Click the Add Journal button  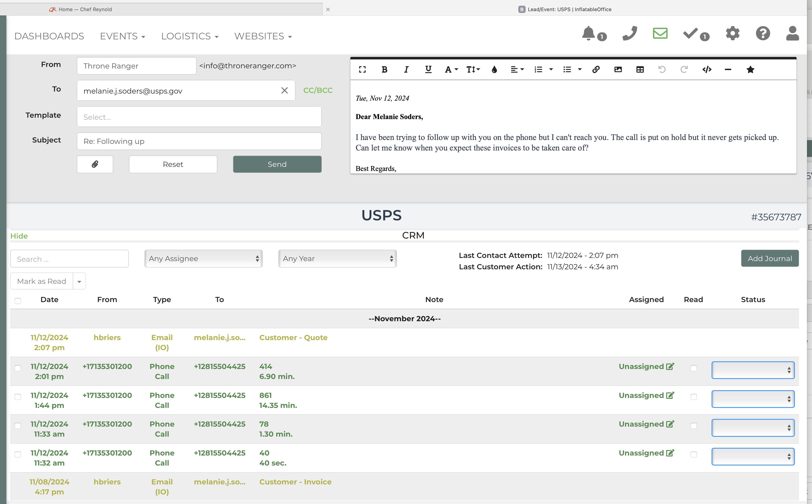770,258
